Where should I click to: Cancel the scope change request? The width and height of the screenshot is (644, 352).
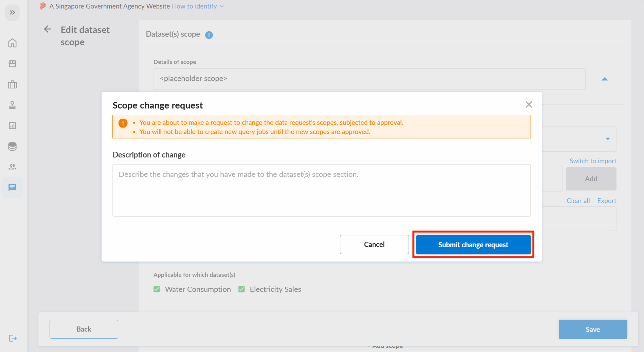click(374, 245)
